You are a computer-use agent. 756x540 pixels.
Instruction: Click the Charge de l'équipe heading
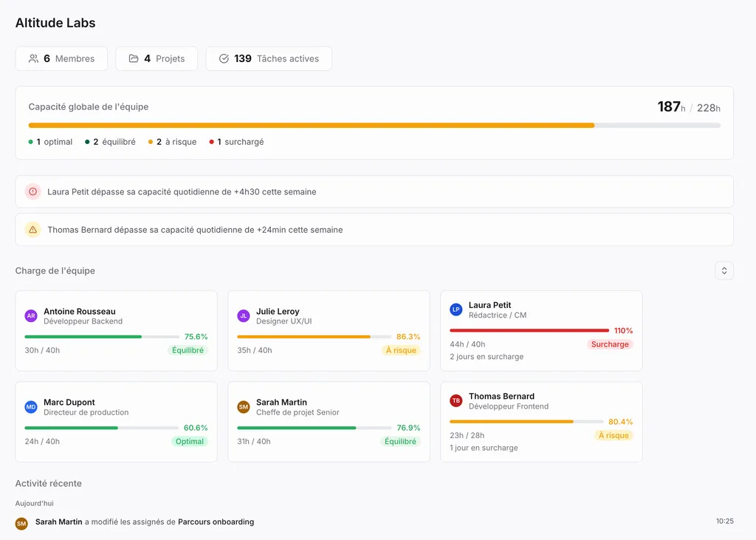pyautogui.click(x=55, y=270)
